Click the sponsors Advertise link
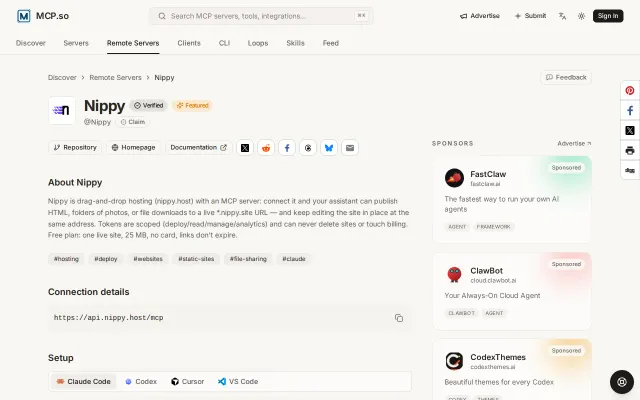The width and height of the screenshot is (640, 400). click(574, 144)
